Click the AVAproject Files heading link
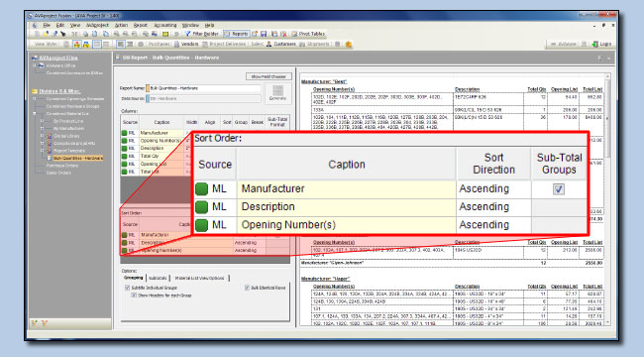 57,58
